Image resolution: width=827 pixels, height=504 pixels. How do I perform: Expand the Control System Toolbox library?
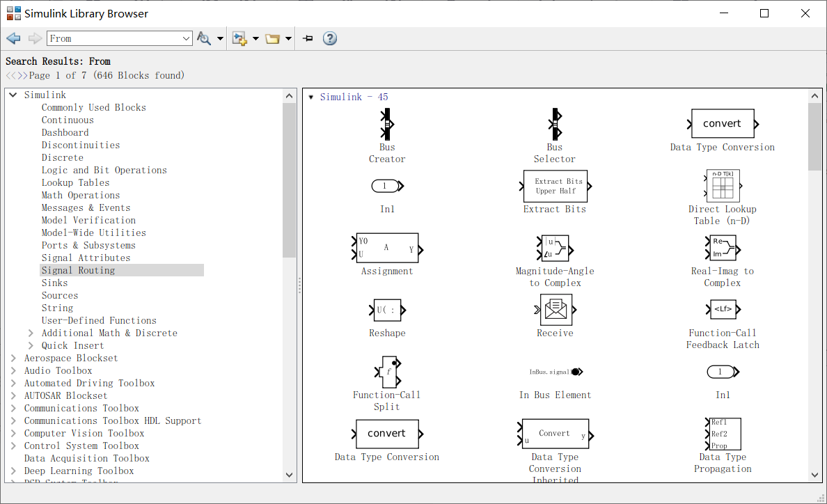coord(13,446)
